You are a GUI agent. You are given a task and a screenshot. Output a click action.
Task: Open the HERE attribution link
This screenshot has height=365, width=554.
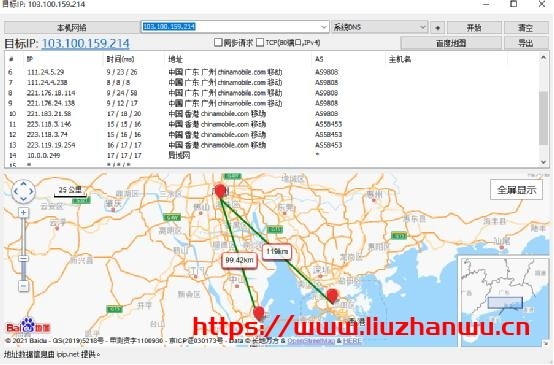tap(352, 341)
